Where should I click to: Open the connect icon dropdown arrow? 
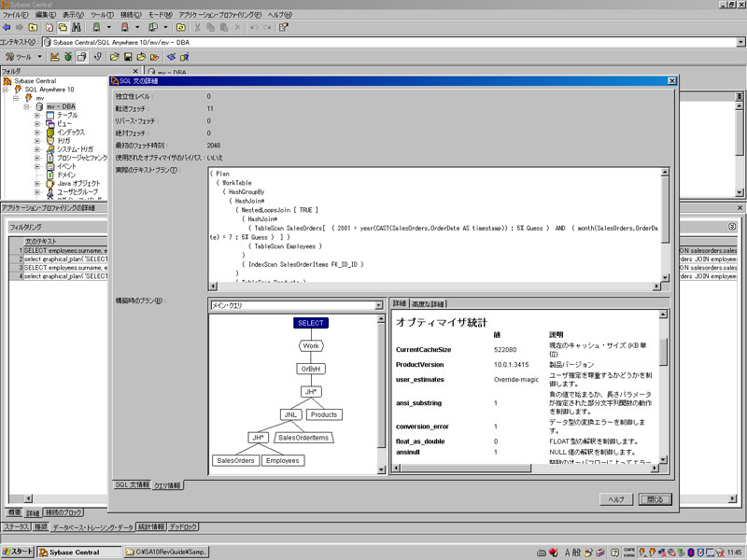click(x=109, y=28)
